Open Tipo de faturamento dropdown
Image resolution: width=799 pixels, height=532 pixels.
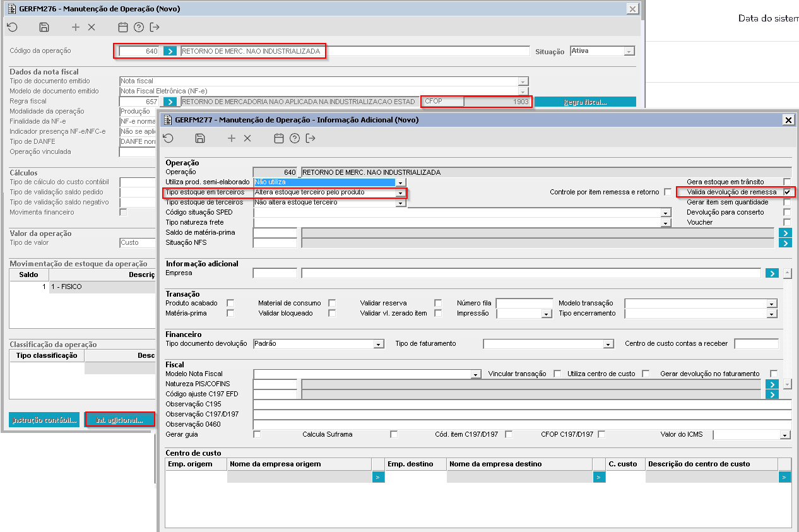coord(608,344)
